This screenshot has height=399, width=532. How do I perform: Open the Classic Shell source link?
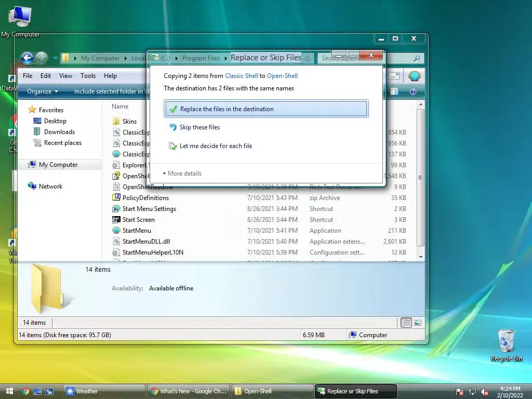[x=241, y=76]
